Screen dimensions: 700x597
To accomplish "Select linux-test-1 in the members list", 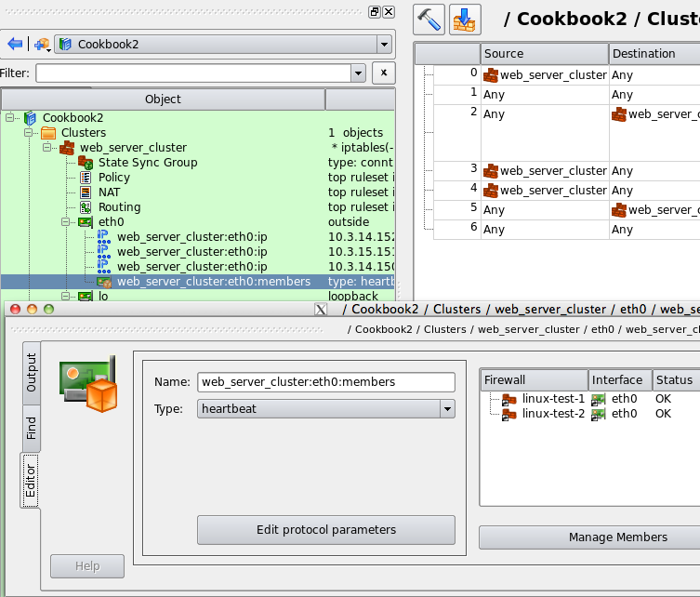I will (x=552, y=399).
